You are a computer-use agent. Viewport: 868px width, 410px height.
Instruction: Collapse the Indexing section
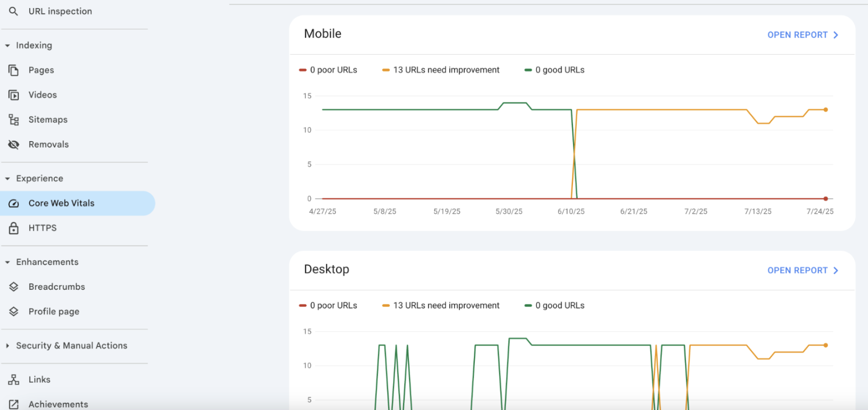(8, 45)
